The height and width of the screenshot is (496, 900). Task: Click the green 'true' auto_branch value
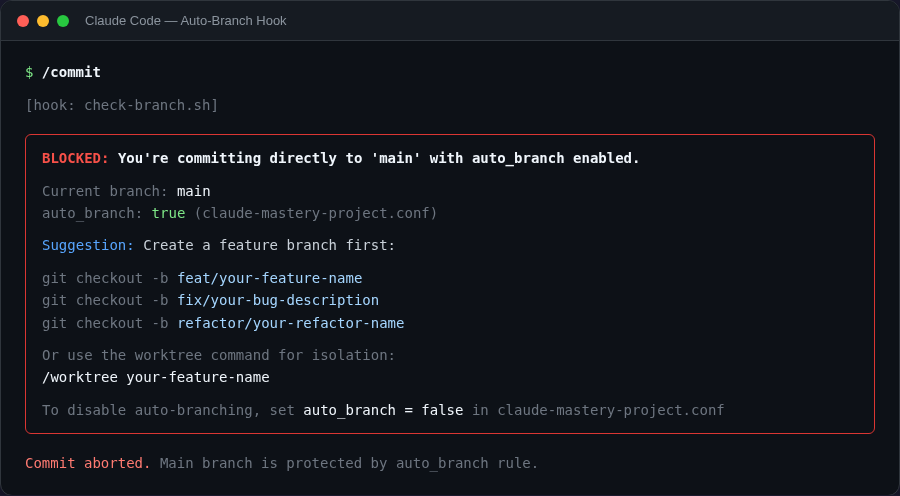tap(169, 214)
